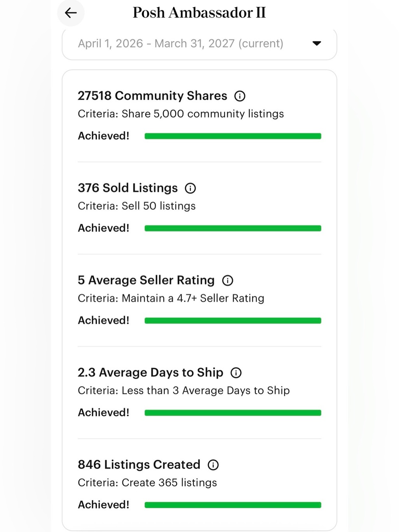Tap the 846 Listings Created heading
Viewport: 399px width, 532px height.
pos(139,465)
